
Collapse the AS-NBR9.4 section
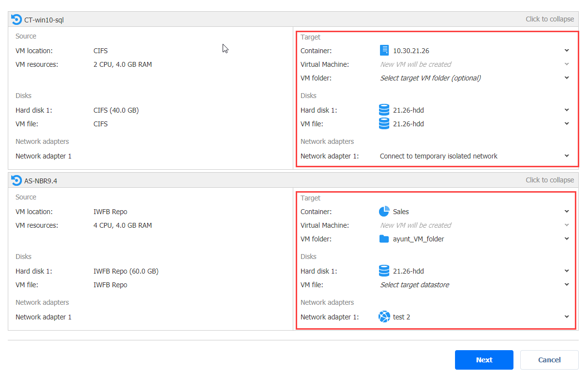[x=550, y=180]
